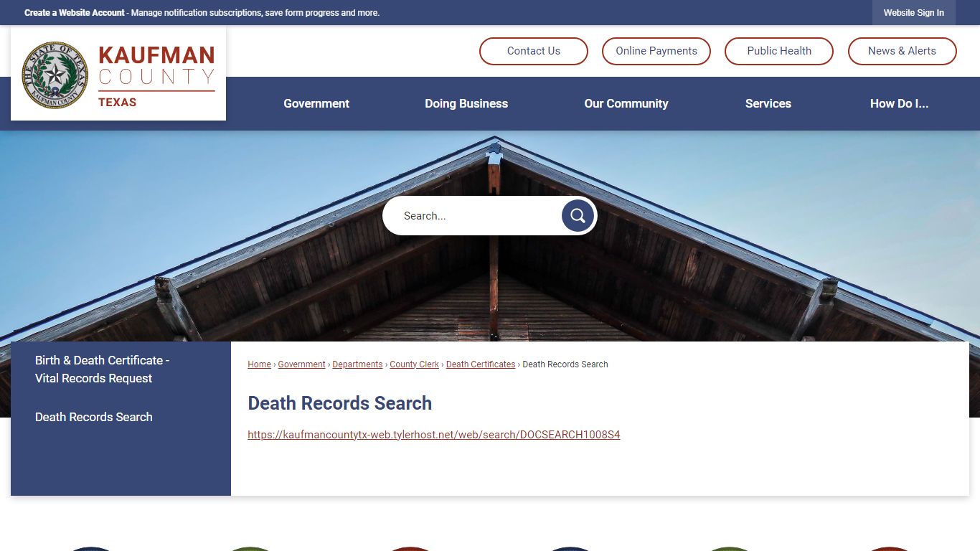980x551 pixels.
Task: Open the Public Health button
Action: (x=779, y=51)
